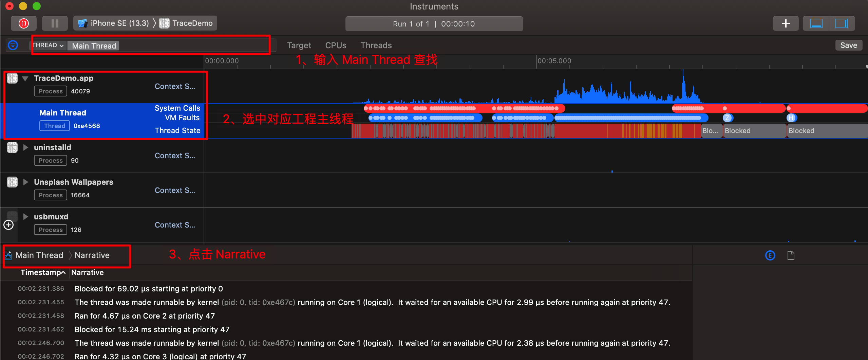
Task: Open the extended detail circled E icon
Action: (770, 255)
